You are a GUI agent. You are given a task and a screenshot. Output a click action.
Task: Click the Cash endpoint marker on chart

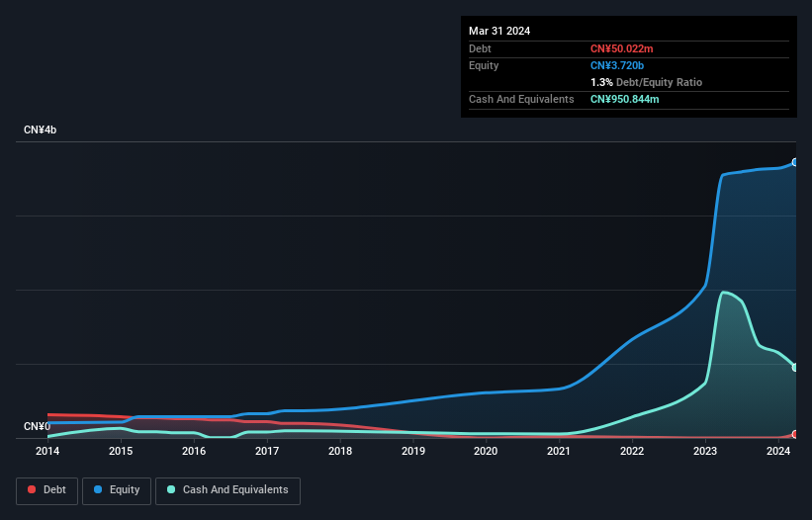click(x=795, y=368)
